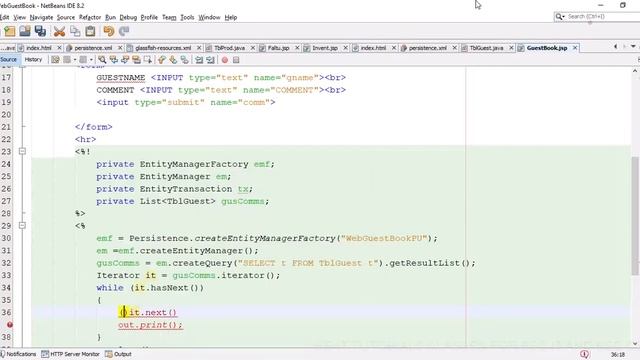Click the editor vertical scrollbar thumb
The height and width of the screenshot is (360, 640).
click(x=635, y=216)
